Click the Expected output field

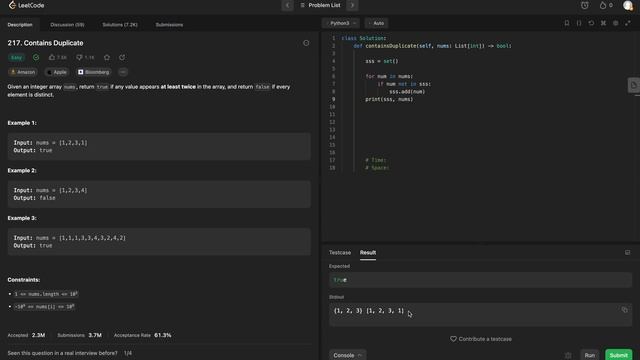(x=480, y=280)
